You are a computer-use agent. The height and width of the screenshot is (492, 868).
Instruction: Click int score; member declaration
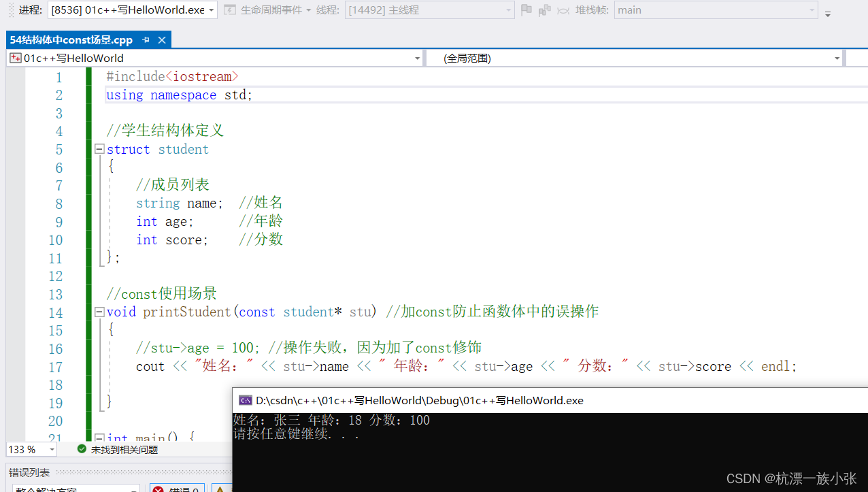(x=173, y=240)
